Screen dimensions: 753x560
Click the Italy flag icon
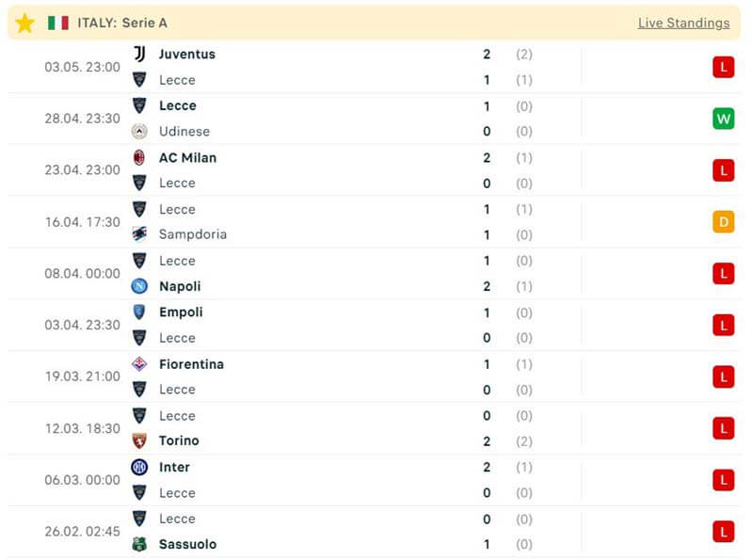tap(58, 23)
